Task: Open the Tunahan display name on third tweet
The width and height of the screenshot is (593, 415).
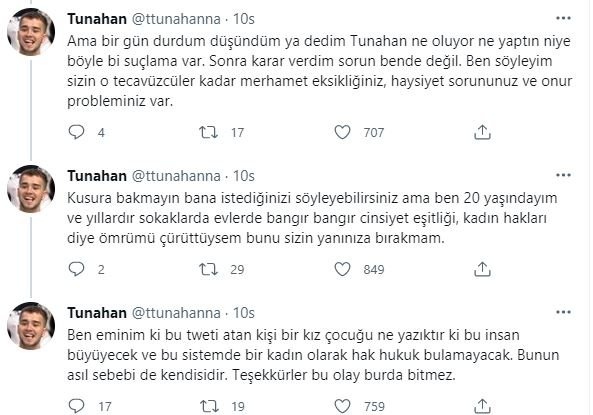Action: [97, 313]
